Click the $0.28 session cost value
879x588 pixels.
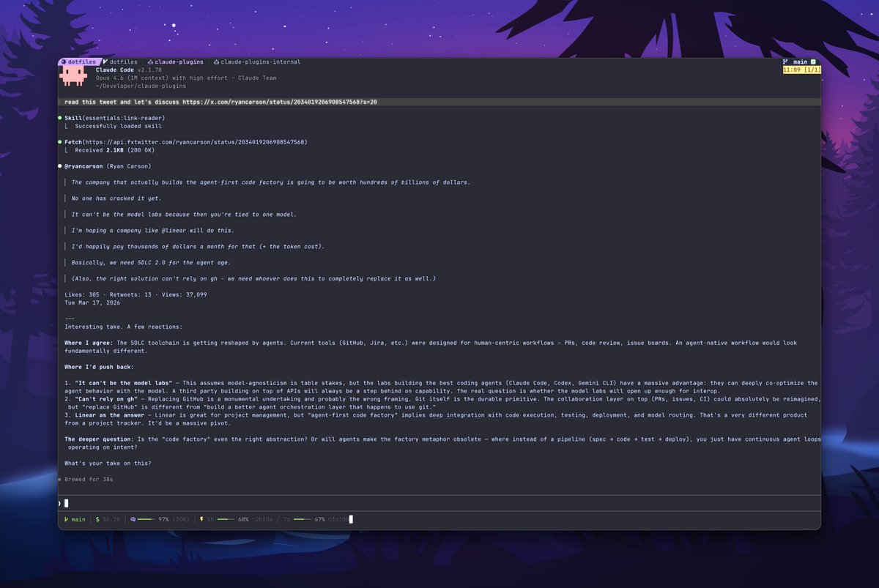click(x=112, y=519)
